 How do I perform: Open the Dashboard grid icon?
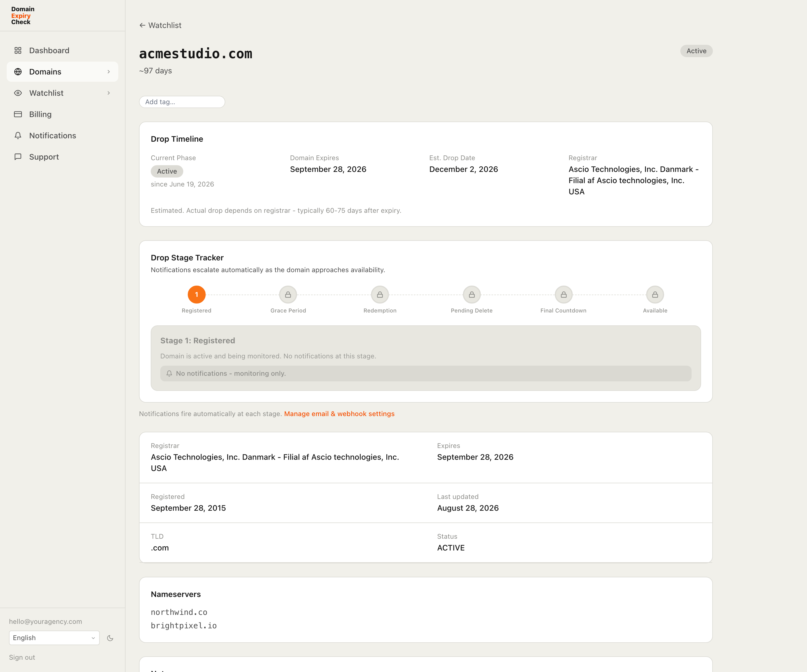pyautogui.click(x=18, y=50)
